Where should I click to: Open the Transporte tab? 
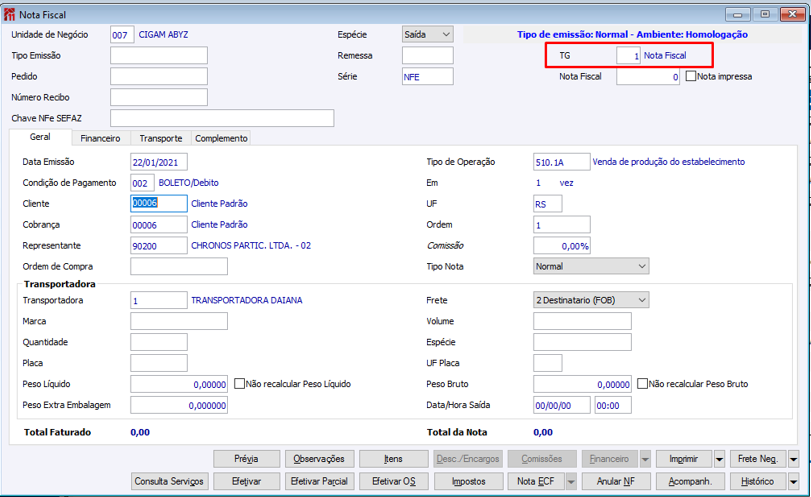point(161,138)
